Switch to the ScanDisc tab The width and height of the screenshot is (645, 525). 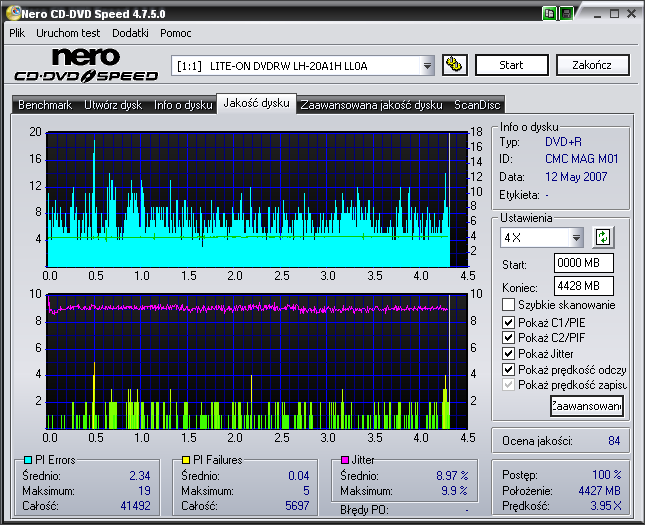click(x=477, y=105)
